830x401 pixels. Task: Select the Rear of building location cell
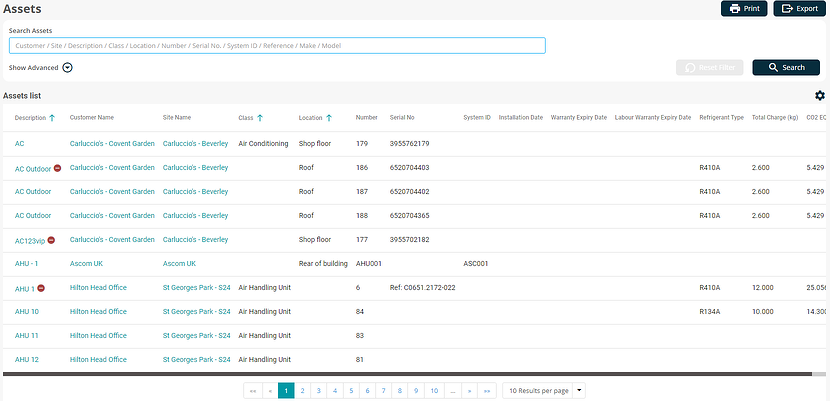pos(323,263)
